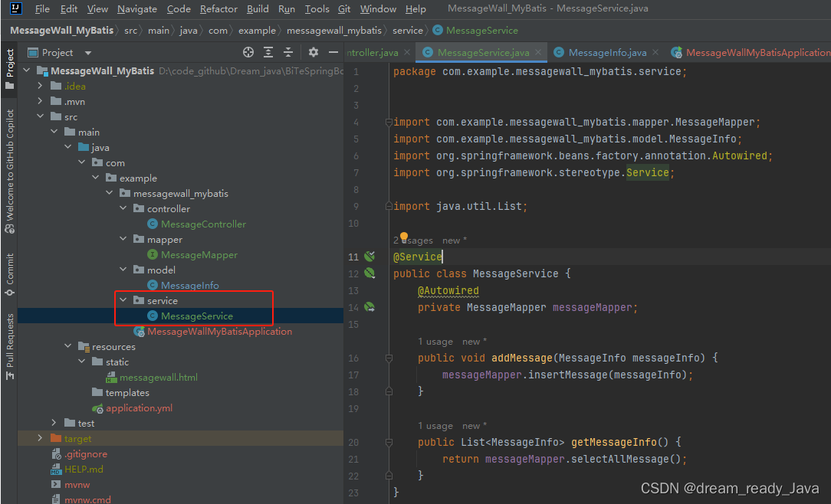The width and height of the screenshot is (831, 504).
Task: Open the Commit tool window
Action: click(9, 274)
